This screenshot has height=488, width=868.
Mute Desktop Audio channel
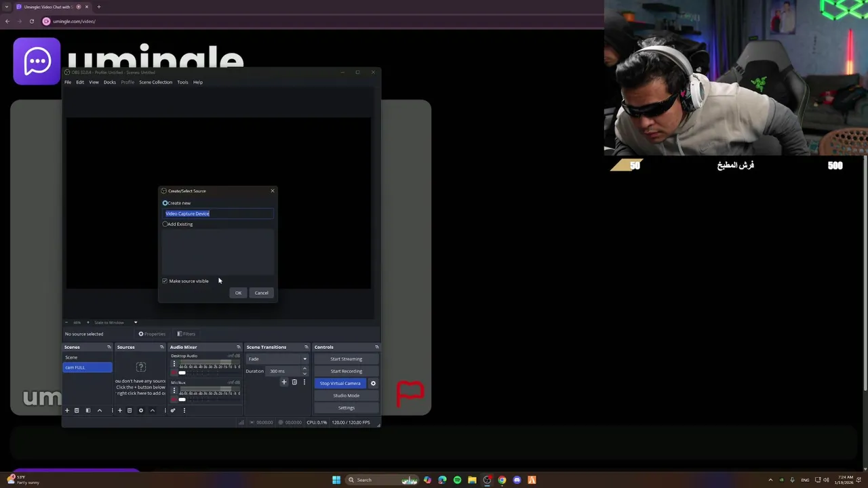pos(174,373)
